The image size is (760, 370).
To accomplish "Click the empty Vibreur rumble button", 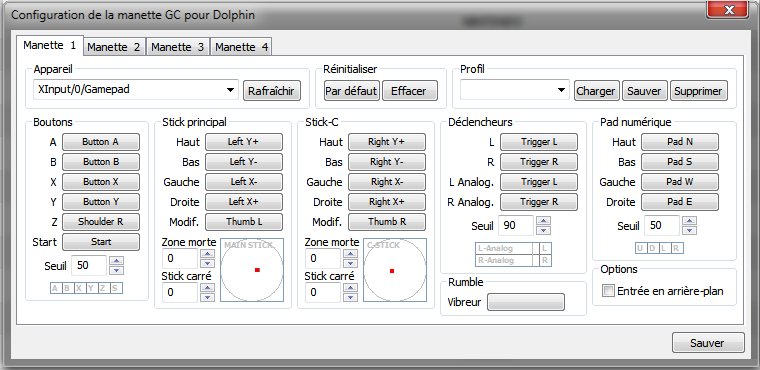I will (526, 302).
